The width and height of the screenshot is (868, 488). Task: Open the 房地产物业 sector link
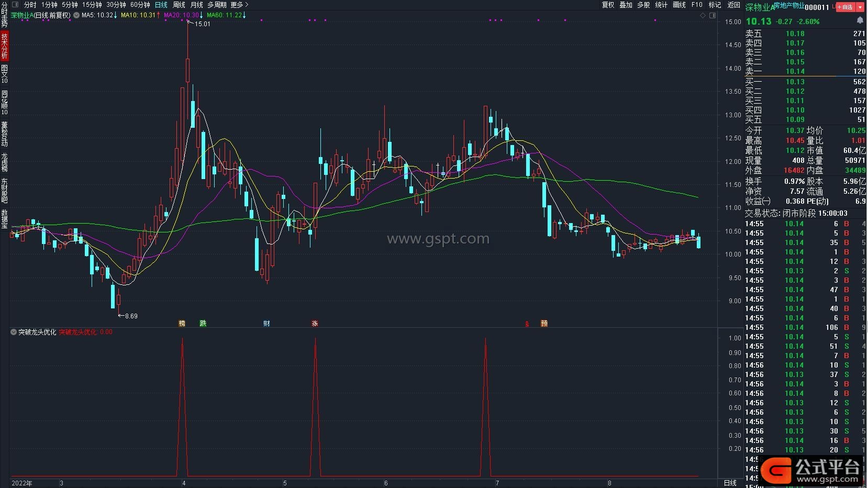pos(789,5)
